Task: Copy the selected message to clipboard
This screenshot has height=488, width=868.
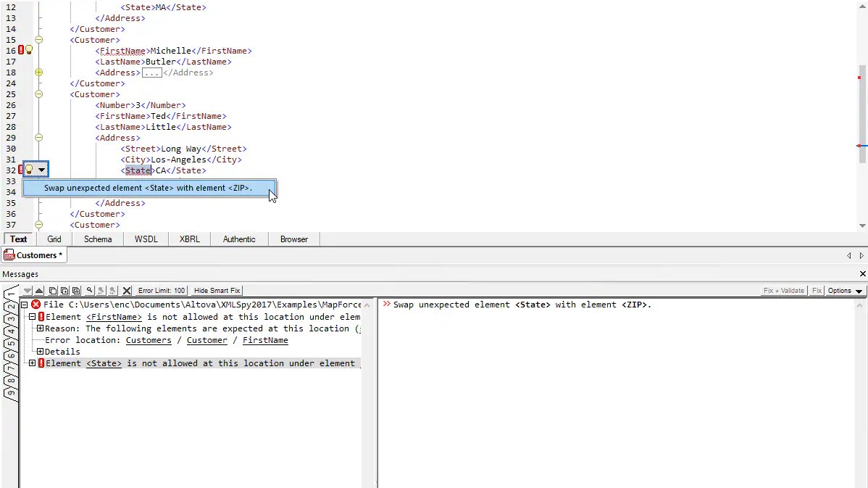Action: [x=52, y=290]
